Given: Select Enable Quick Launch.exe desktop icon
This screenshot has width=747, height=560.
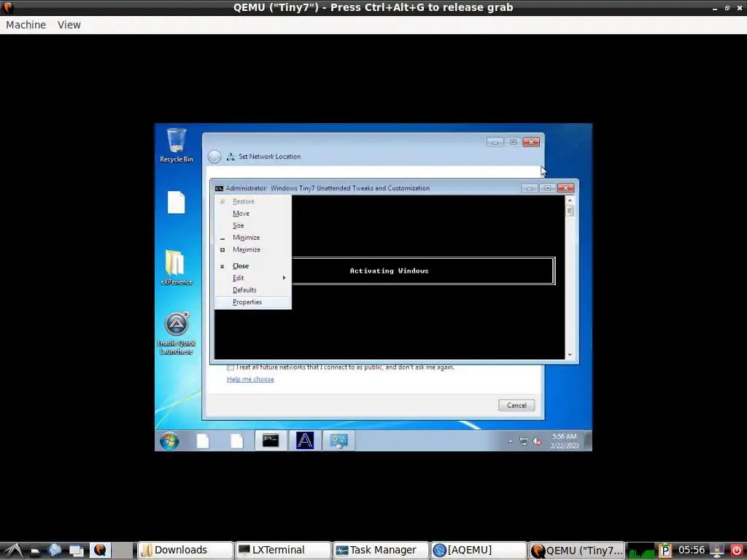Looking at the screenshot, I should (177, 332).
